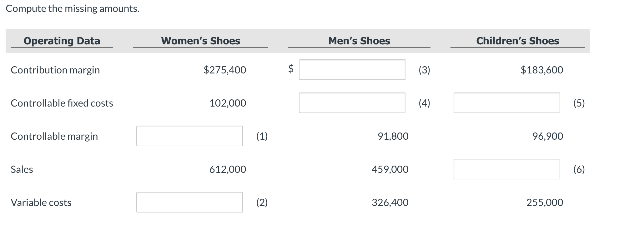
Task: Click the Sales row label
Action: (22, 169)
